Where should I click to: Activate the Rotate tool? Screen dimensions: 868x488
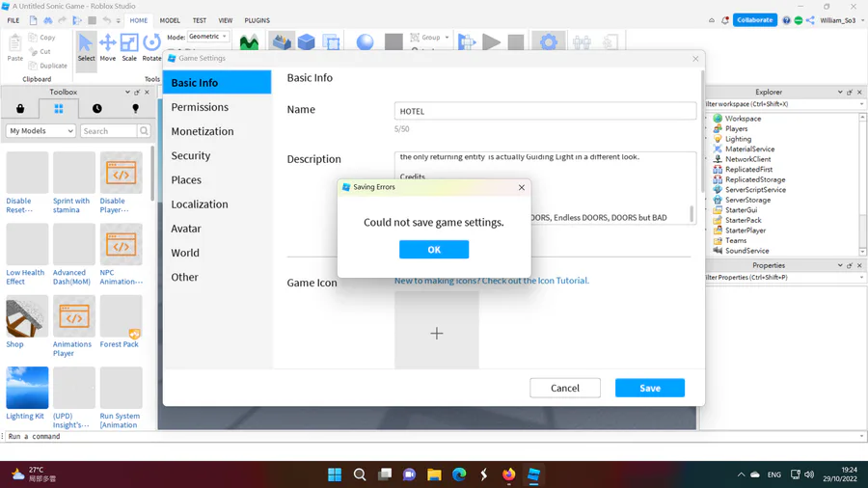pos(151,47)
